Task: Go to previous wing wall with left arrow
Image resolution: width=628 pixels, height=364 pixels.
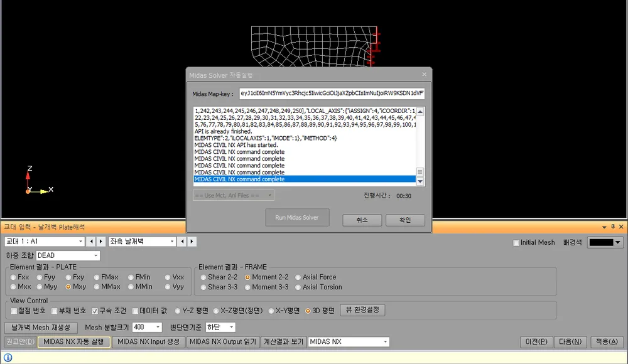Action: coord(182,242)
